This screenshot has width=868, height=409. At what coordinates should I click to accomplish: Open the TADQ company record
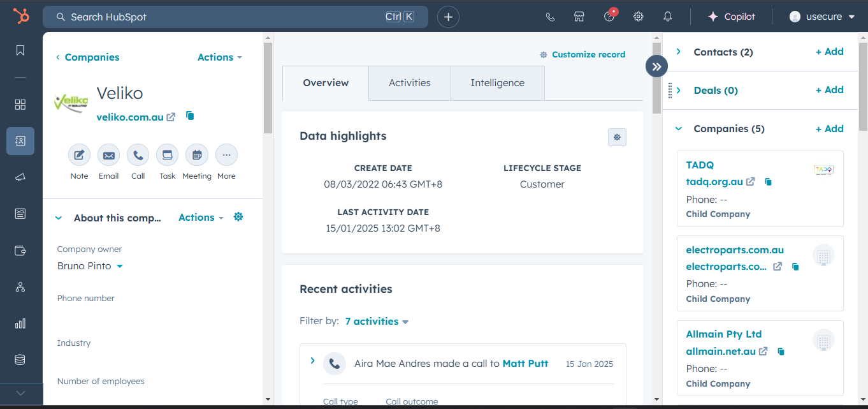pyautogui.click(x=700, y=165)
